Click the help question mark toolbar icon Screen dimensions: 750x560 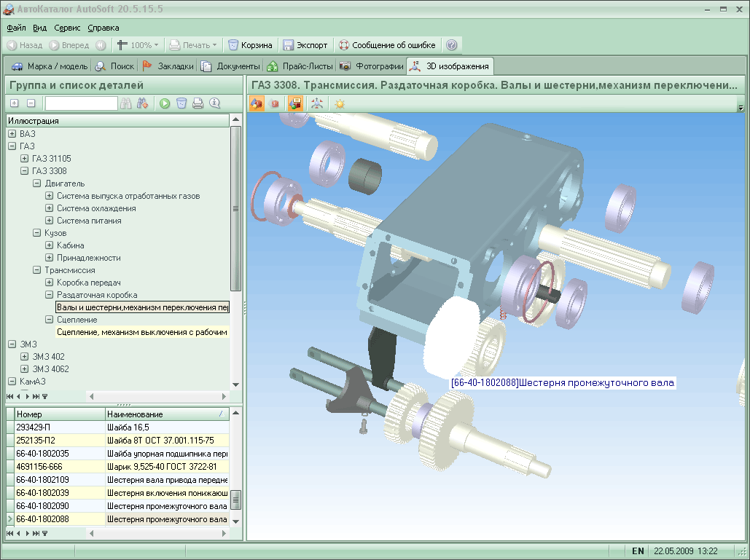(x=451, y=45)
